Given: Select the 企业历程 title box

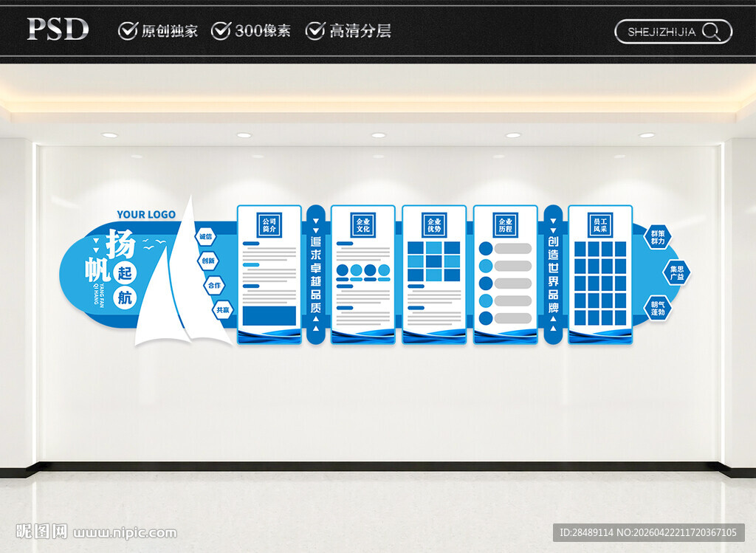Looking at the screenshot, I should click(505, 224).
